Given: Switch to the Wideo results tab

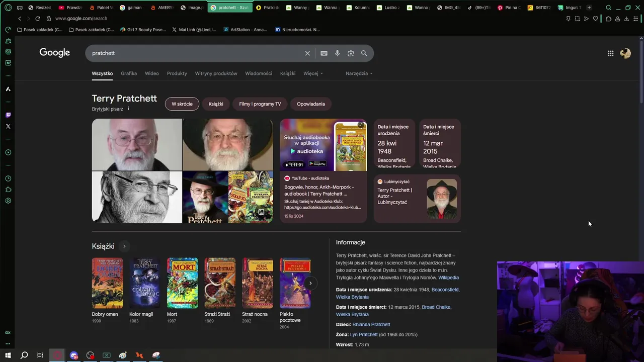Looking at the screenshot, I should [x=152, y=73].
